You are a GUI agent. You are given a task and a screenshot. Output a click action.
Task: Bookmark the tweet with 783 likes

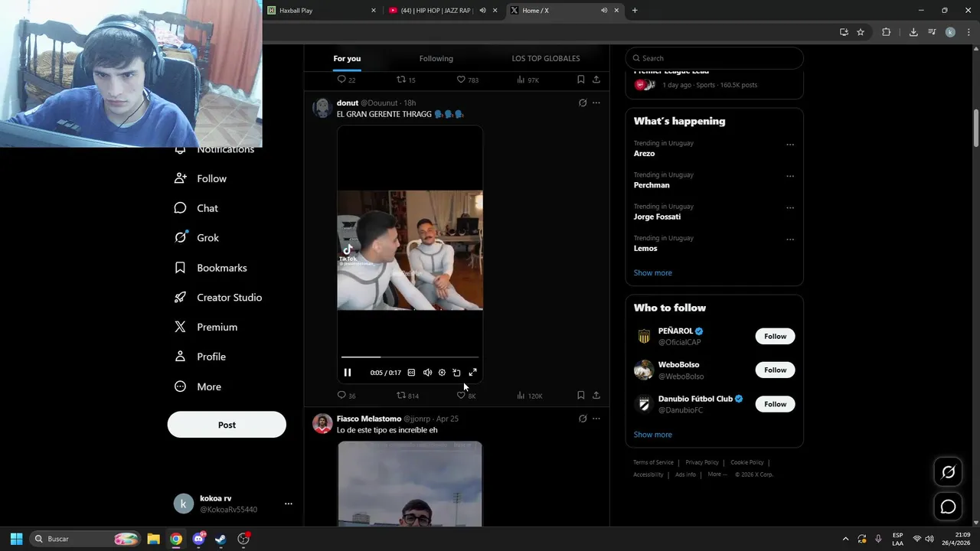580,80
